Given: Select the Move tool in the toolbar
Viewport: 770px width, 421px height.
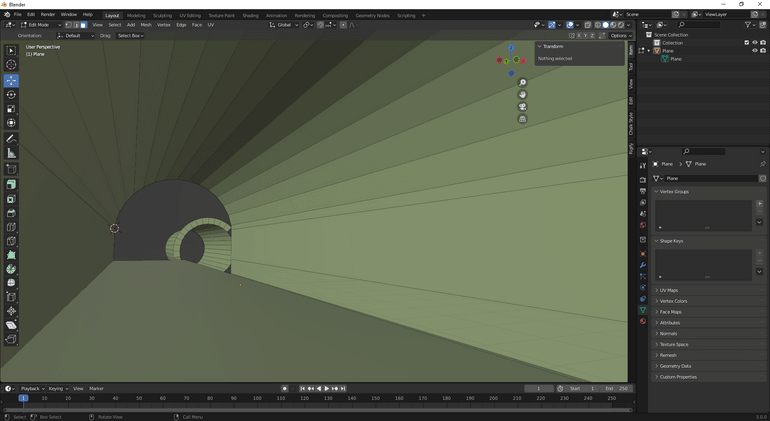Looking at the screenshot, I should pyautogui.click(x=11, y=80).
